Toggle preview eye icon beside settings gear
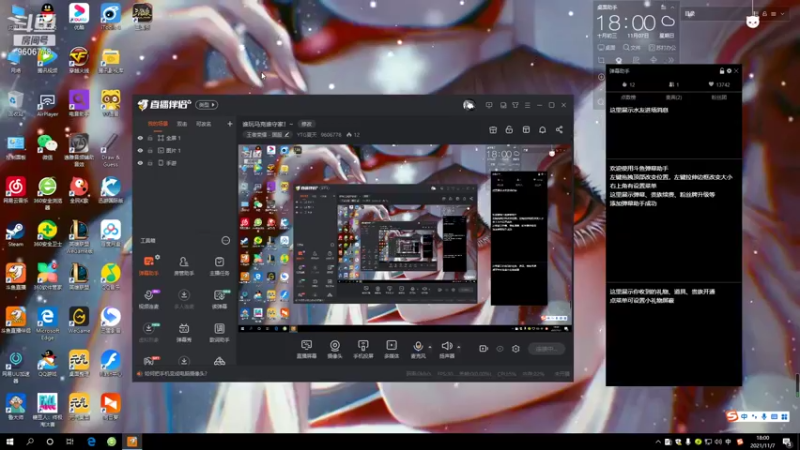Screen dimensions: 800x450 [x=500, y=349]
